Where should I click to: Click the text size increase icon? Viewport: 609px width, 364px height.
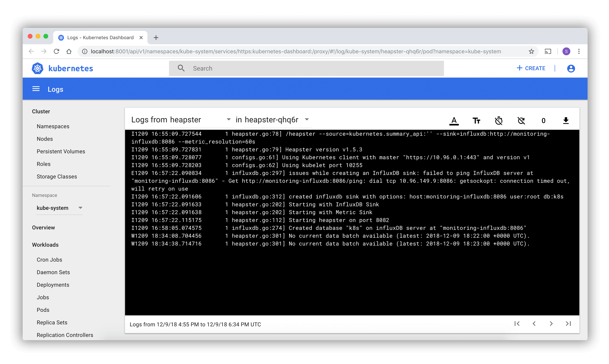tap(477, 120)
